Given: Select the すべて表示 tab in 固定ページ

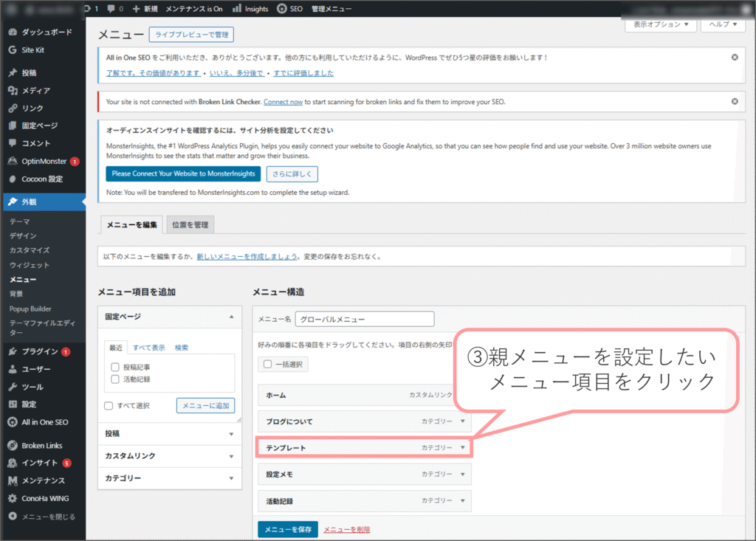Looking at the screenshot, I should tap(148, 348).
